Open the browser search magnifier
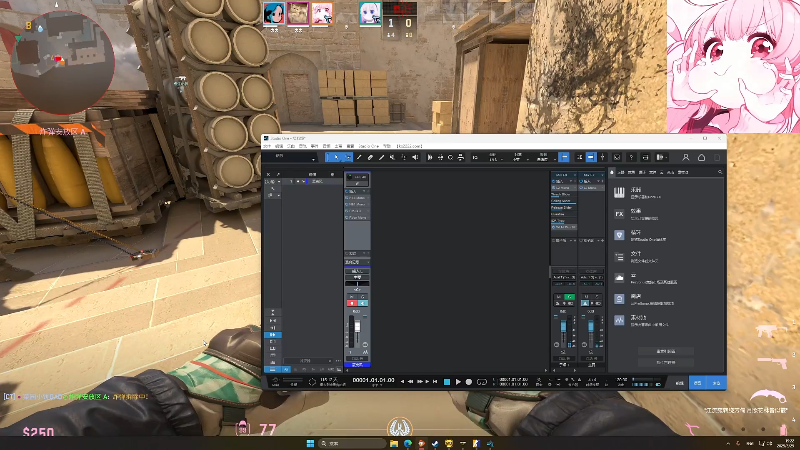Viewport: 800px width, 450px height. tap(720, 172)
